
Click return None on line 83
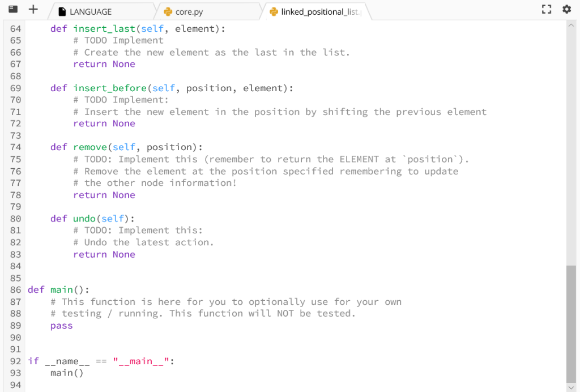[x=104, y=254]
